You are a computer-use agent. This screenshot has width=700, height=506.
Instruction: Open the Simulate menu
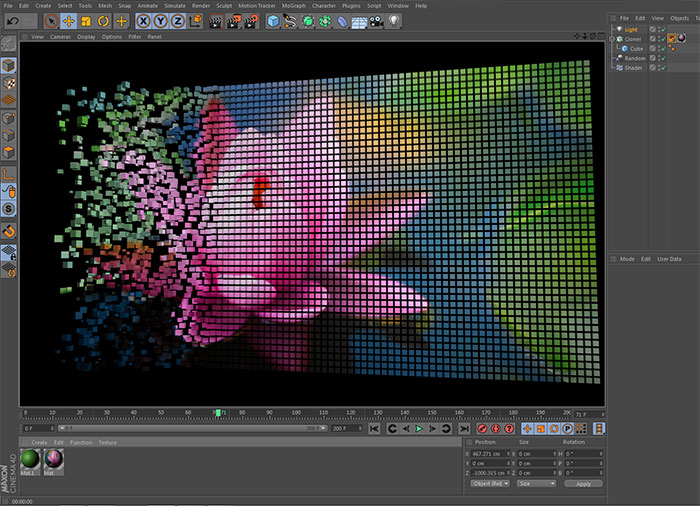(175, 6)
